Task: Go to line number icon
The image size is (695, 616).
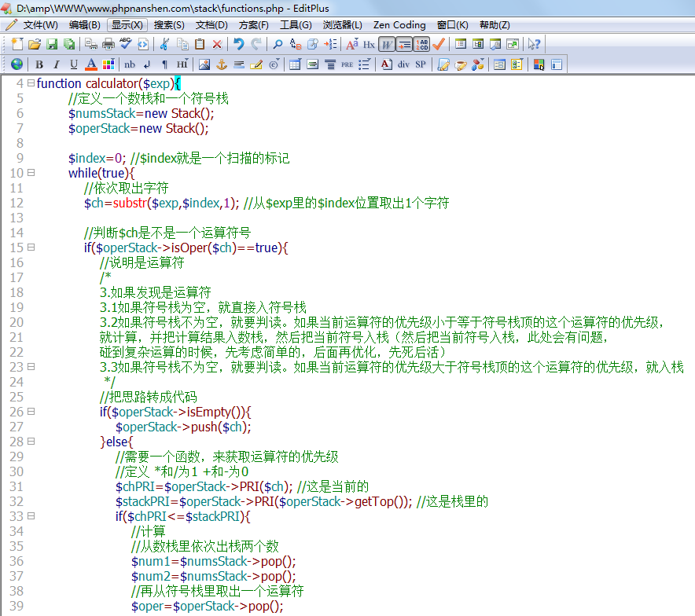Action: coord(330,44)
